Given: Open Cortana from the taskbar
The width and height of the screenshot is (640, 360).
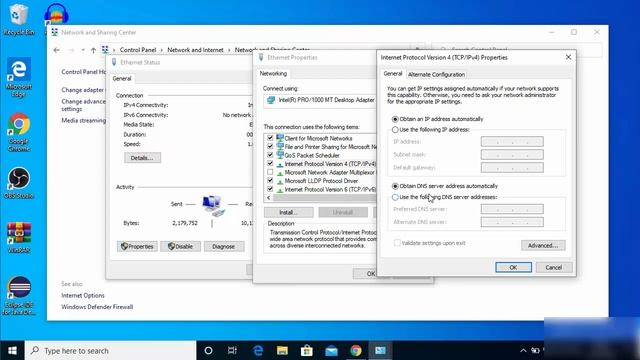Looking at the screenshot, I should 208,350.
